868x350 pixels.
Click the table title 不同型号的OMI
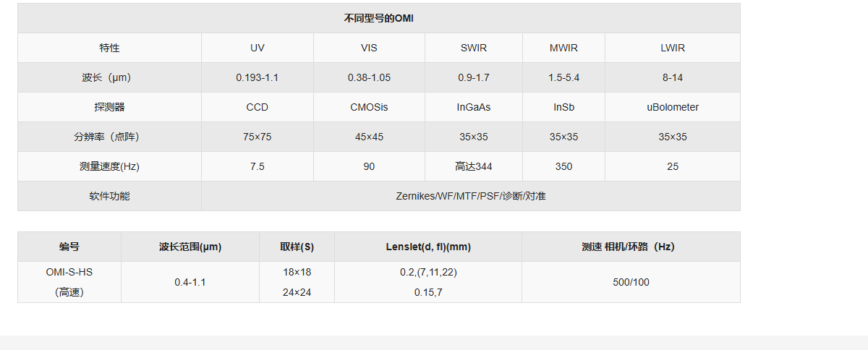378,19
